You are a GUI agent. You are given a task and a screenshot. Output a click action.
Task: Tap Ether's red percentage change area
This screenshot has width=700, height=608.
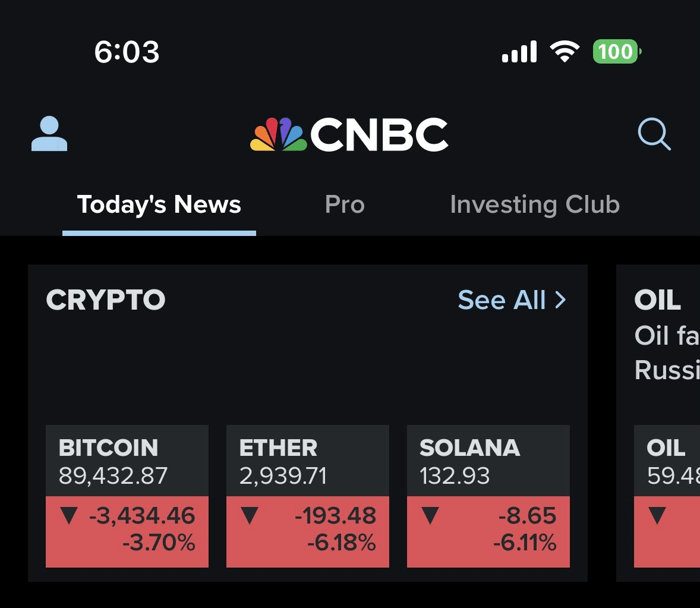pos(308,529)
